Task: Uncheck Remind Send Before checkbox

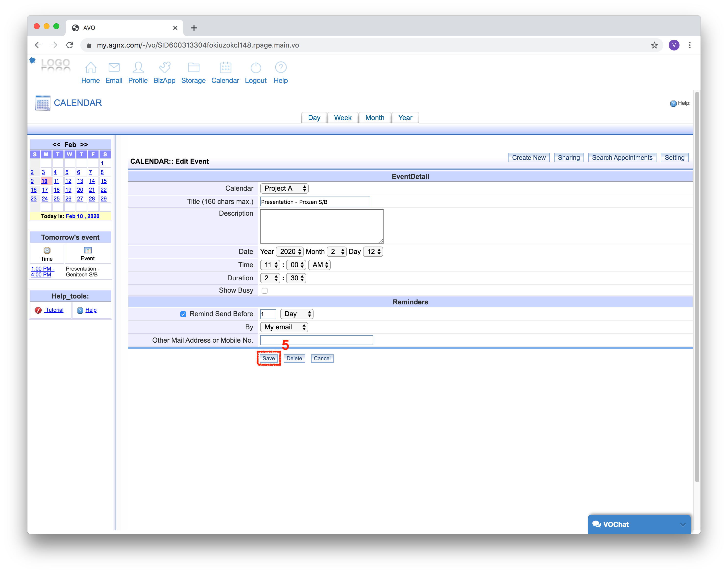Action: click(x=183, y=314)
